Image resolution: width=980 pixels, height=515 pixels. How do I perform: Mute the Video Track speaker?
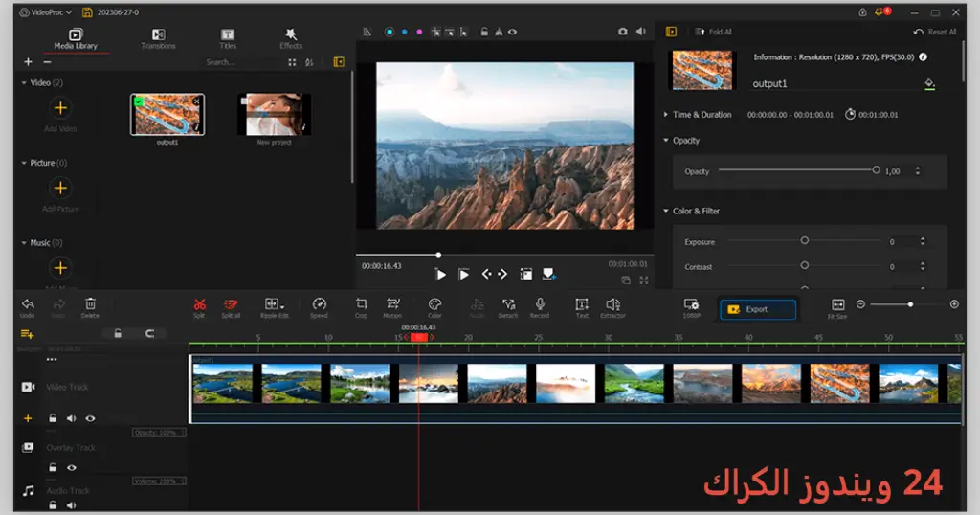(x=71, y=418)
